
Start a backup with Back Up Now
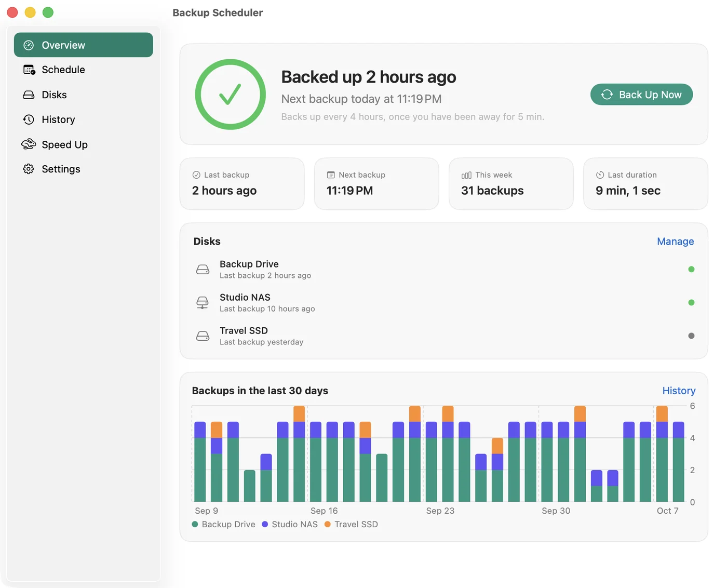[641, 95]
